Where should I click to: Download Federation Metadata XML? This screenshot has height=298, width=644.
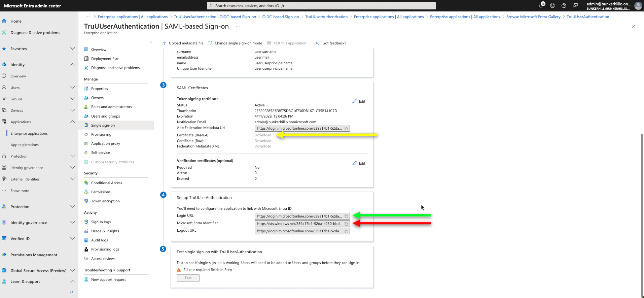263,146
